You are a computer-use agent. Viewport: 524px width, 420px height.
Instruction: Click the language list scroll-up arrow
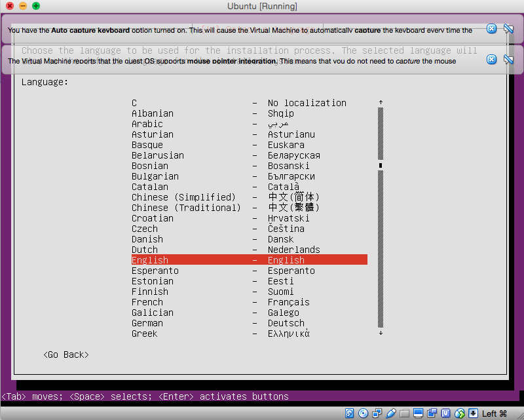pyautogui.click(x=381, y=103)
